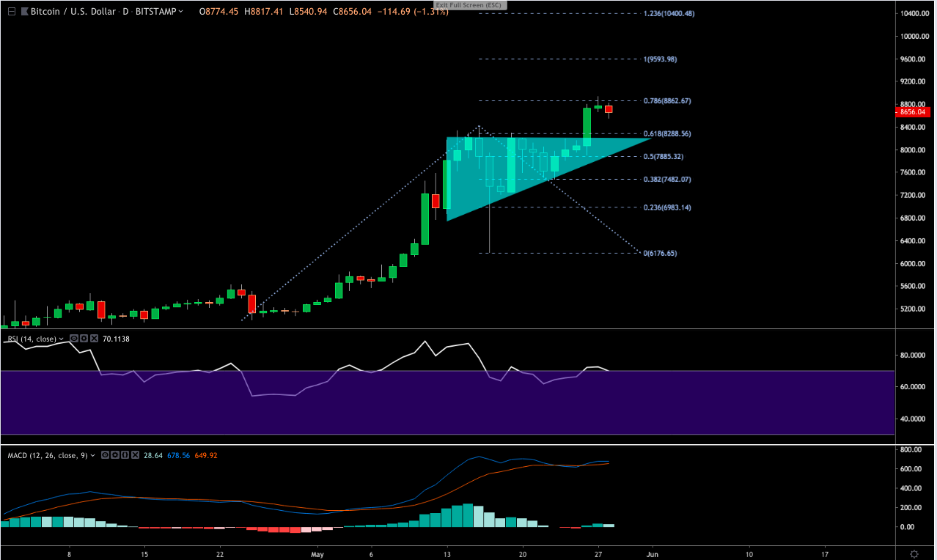This screenshot has height=560, width=937.
Task: Toggle RSI indicator visibility eye
Action: [x=74, y=339]
